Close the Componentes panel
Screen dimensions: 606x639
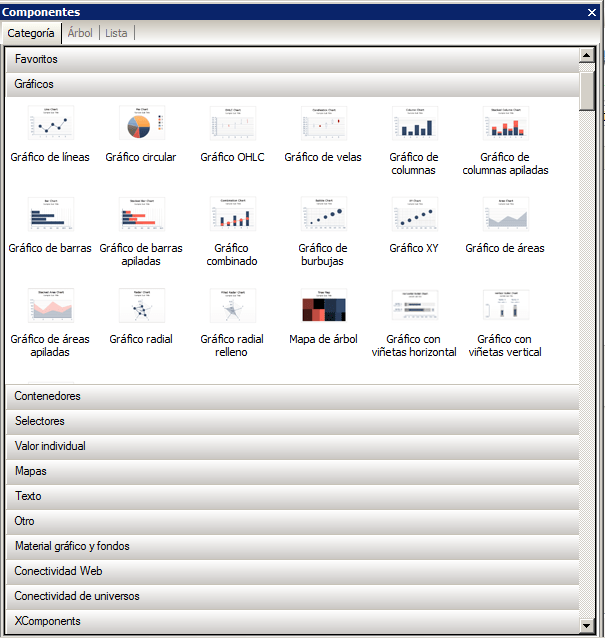click(592, 12)
